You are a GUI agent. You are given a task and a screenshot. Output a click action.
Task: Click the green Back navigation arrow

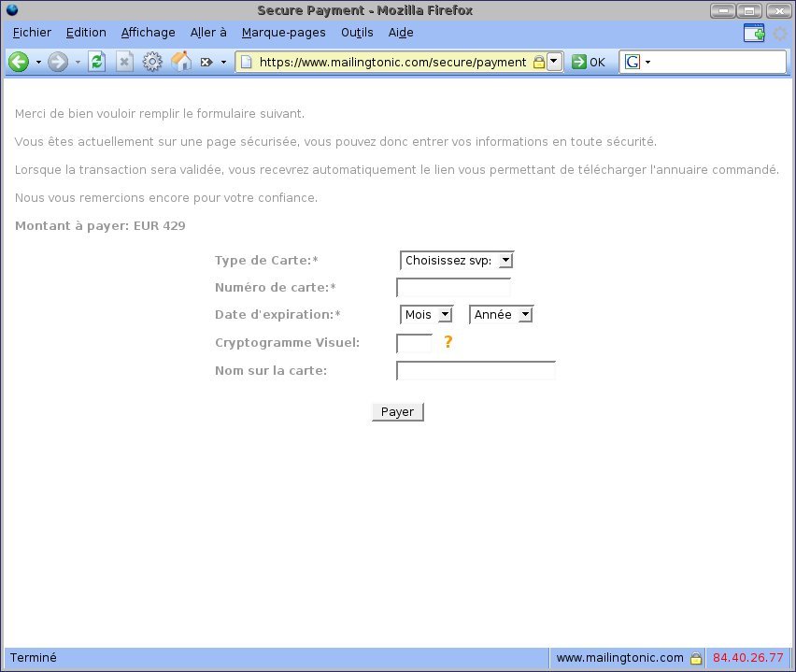[x=18, y=62]
